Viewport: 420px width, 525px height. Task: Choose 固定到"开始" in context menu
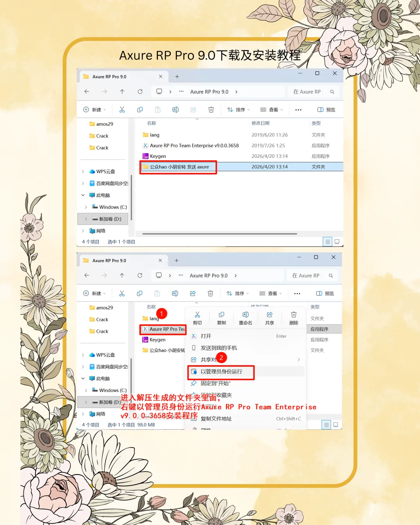click(x=246, y=383)
